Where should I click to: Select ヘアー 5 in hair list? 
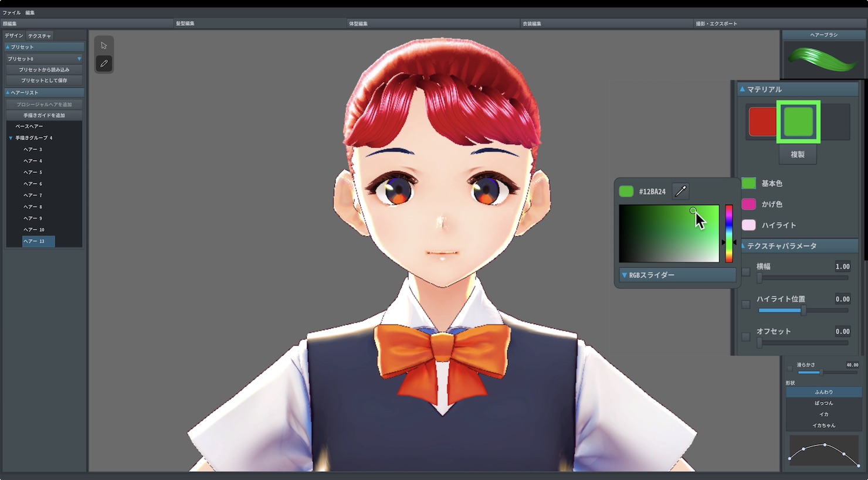click(33, 172)
